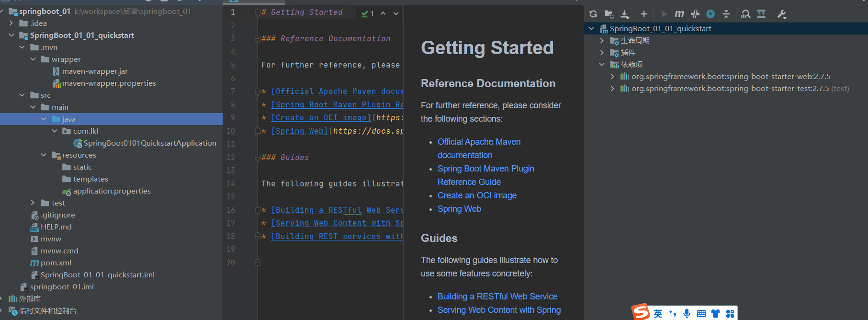
Task: Open Official Apache Maven documentation preview link
Action: tap(479, 149)
